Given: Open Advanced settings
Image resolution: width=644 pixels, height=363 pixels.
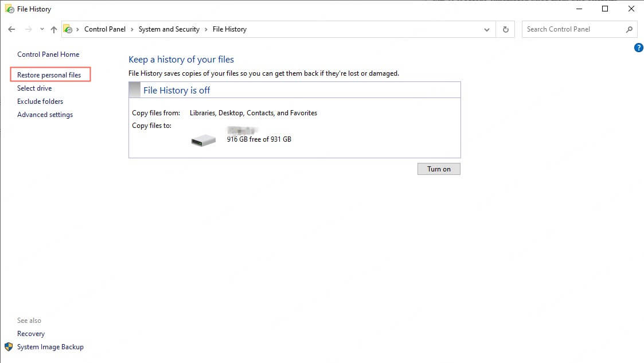Looking at the screenshot, I should pyautogui.click(x=45, y=114).
